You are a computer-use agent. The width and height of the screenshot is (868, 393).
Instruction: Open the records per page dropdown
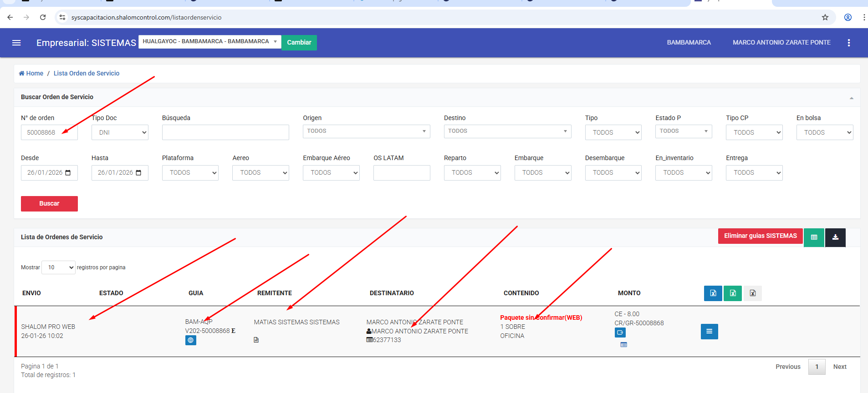[58, 267]
